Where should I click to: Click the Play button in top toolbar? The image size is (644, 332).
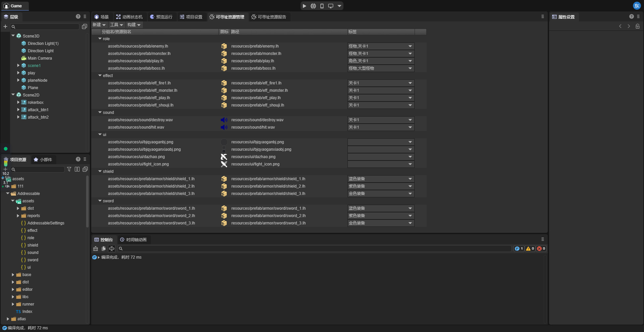[304, 6]
